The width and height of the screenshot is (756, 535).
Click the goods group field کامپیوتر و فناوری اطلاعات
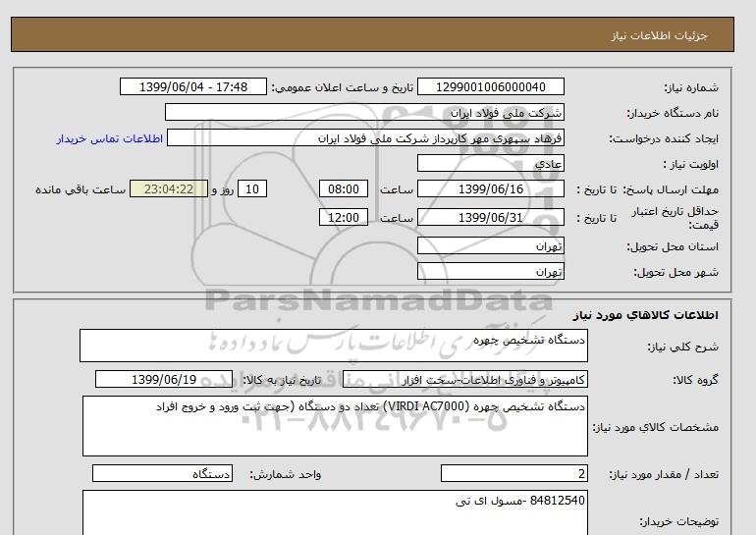(464, 379)
